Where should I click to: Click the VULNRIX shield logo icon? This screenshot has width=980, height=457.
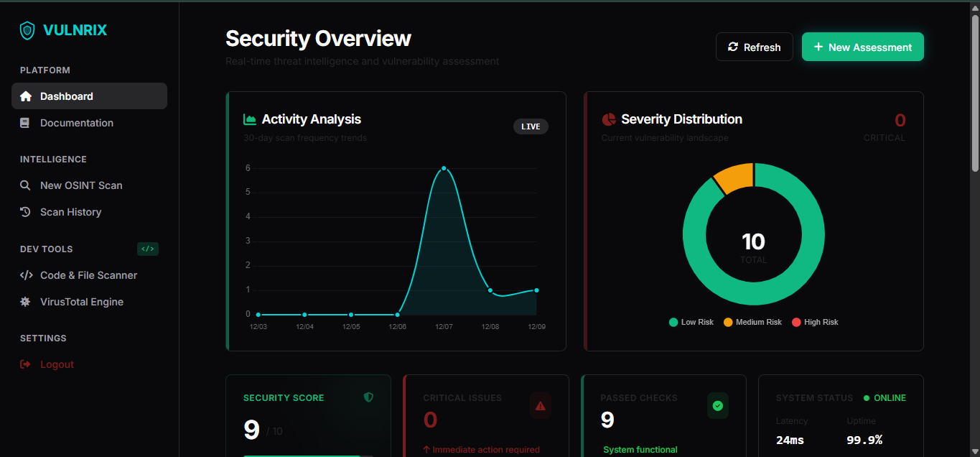point(27,30)
